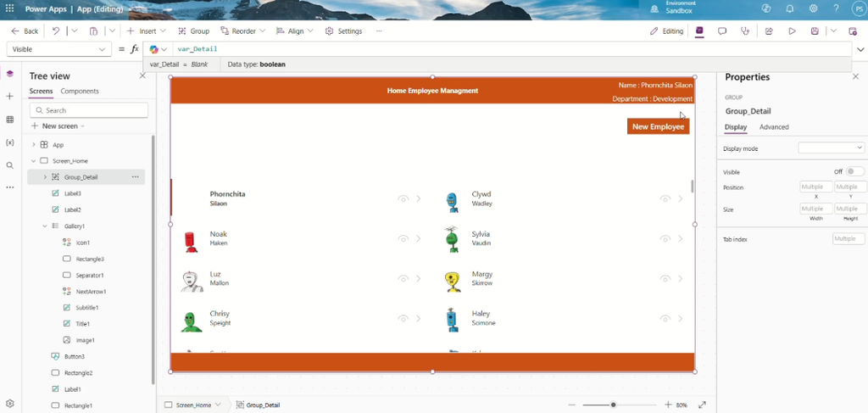
Task: Open the Reorder menu
Action: coord(243,31)
